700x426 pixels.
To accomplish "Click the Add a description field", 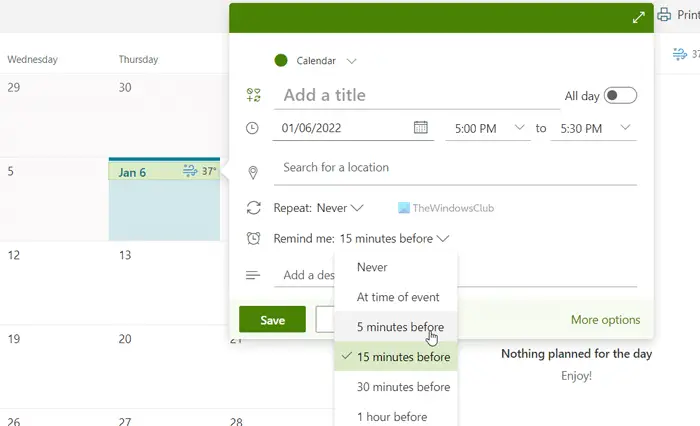I will point(308,275).
